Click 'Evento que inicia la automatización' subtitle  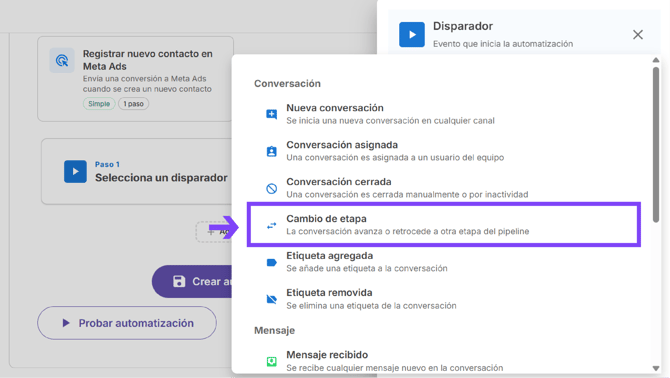point(503,44)
